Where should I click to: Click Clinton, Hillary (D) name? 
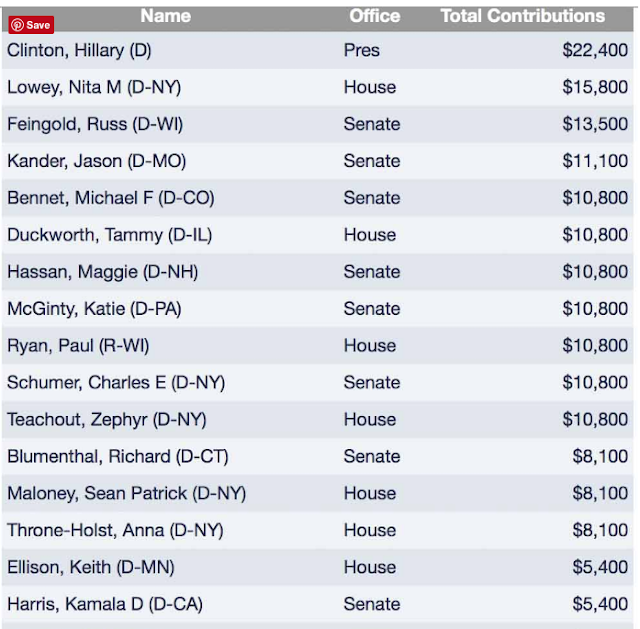79,51
